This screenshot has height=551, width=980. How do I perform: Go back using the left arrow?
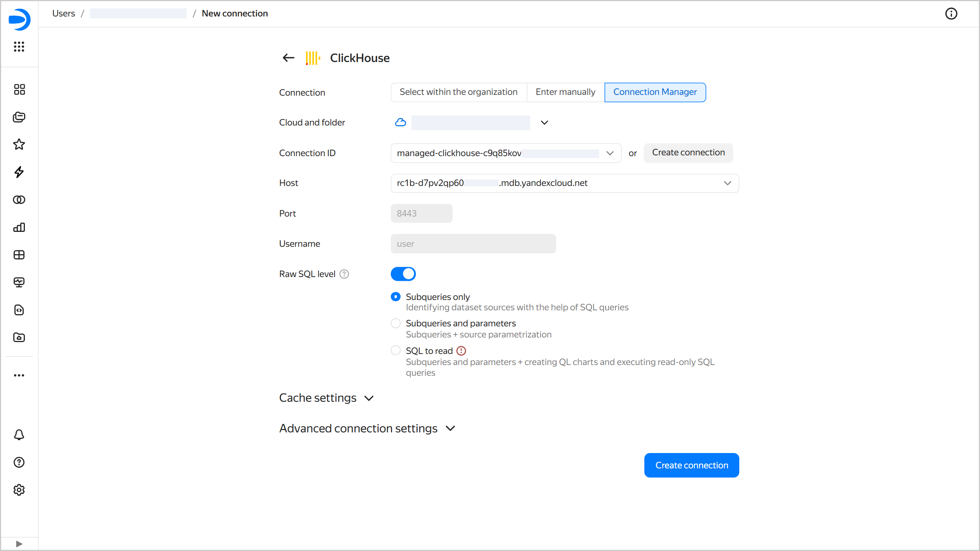coord(289,58)
